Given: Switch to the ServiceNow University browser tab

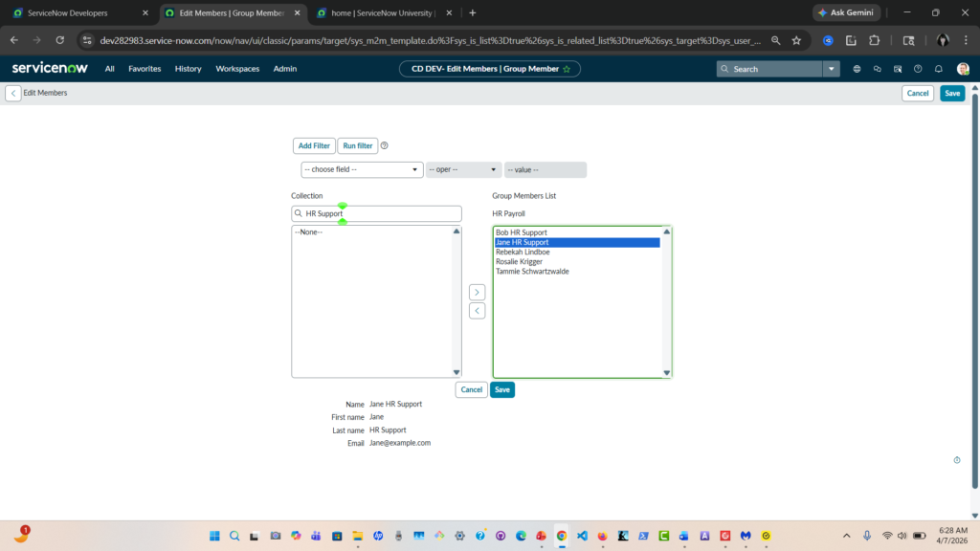Looking at the screenshot, I should tap(376, 13).
